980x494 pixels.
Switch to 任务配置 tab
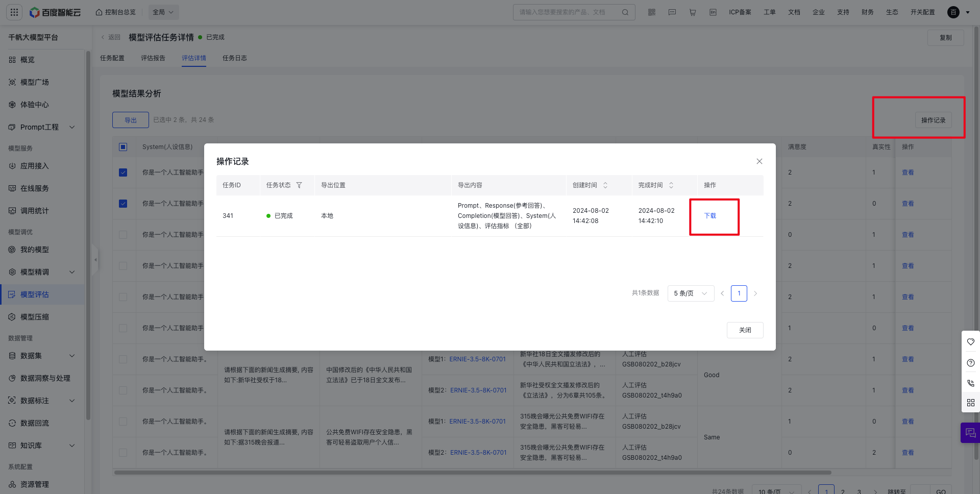click(112, 58)
